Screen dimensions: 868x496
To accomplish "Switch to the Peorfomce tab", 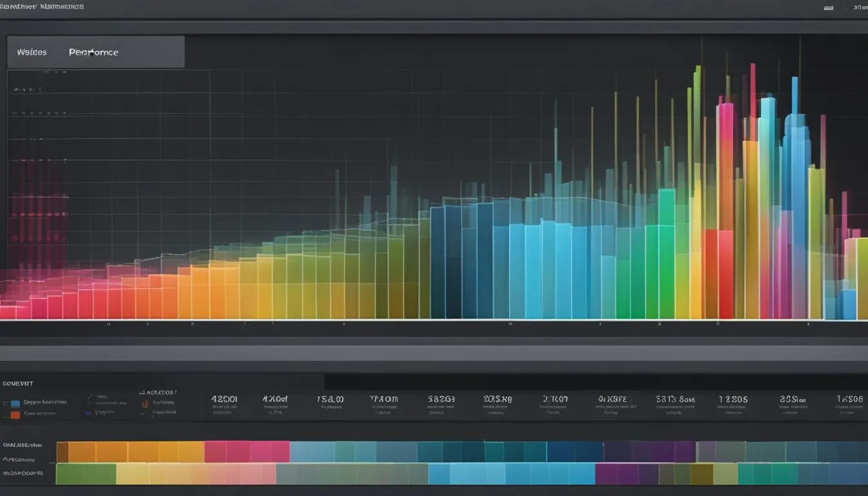I will pyautogui.click(x=94, y=52).
